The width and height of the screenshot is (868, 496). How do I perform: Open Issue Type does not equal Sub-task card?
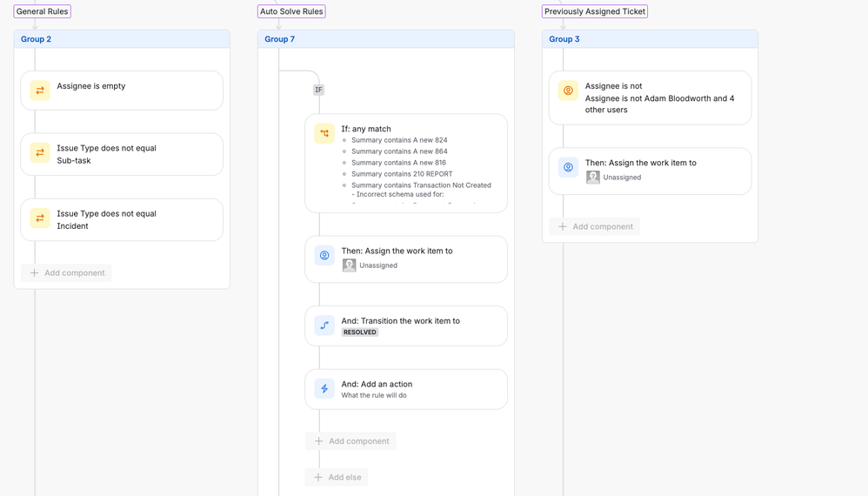pos(122,154)
